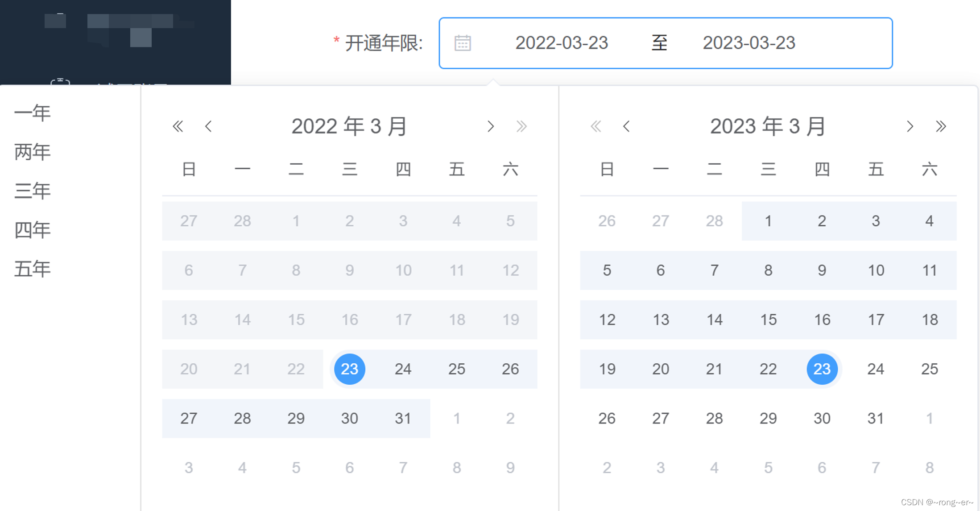980x511 pixels.
Task: Click start date input 2022-03-23
Action: (x=562, y=43)
